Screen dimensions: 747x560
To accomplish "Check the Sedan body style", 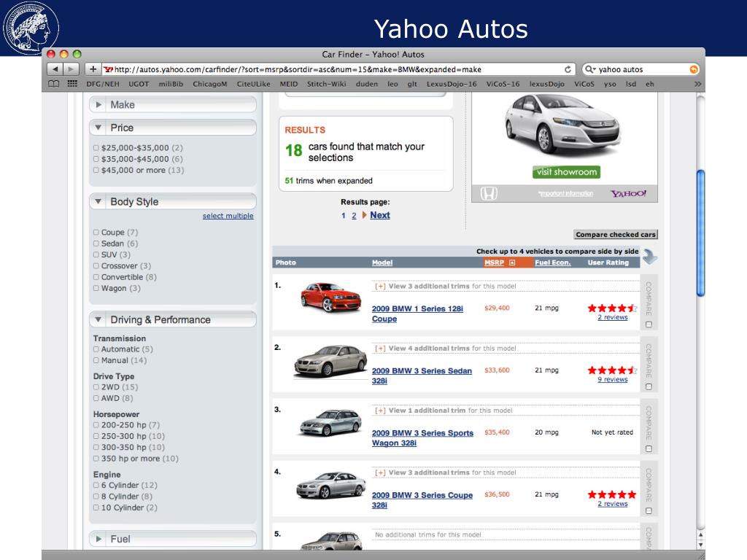I will pyautogui.click(x=96, y=244).
